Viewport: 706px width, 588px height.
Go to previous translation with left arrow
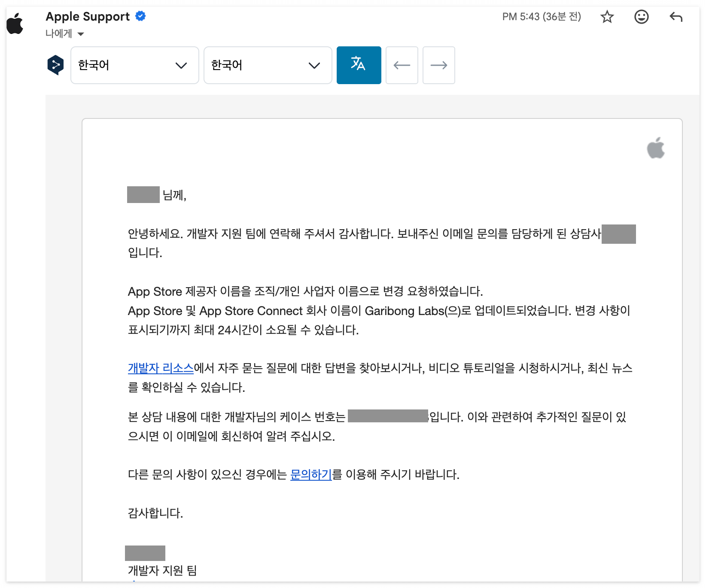coord(402,65)
